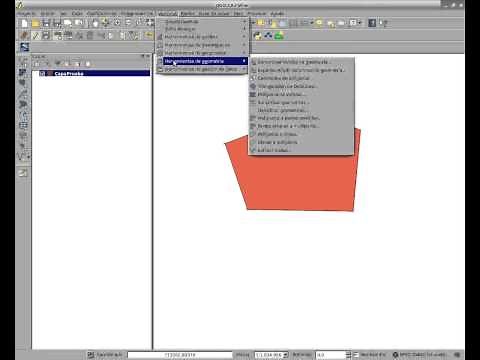Select the pan map hand tool

(x=95, y=23)
